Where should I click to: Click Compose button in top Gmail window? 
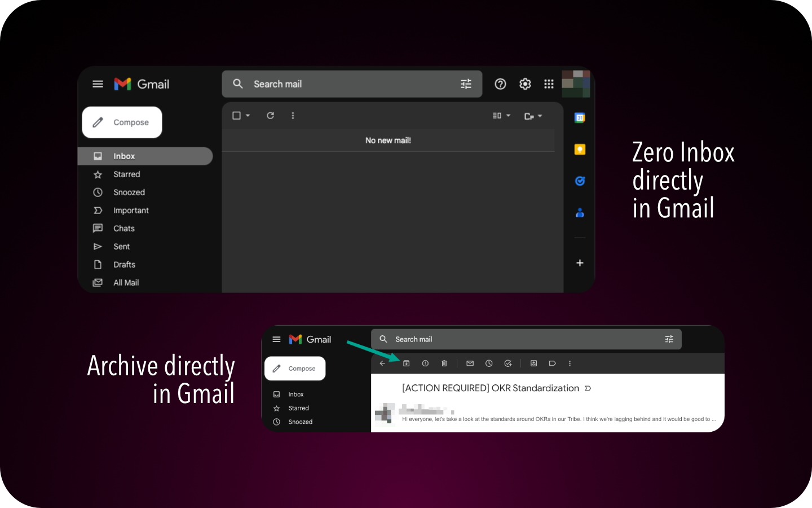tap(122, 122)
